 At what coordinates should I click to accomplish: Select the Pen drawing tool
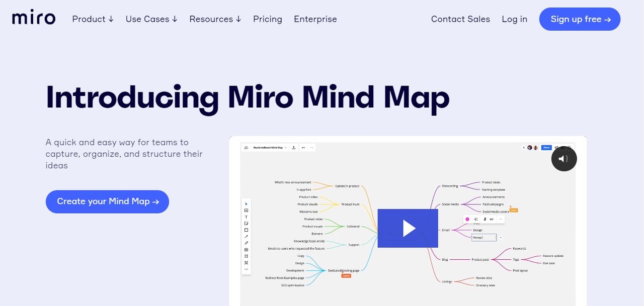pos(246,243)
